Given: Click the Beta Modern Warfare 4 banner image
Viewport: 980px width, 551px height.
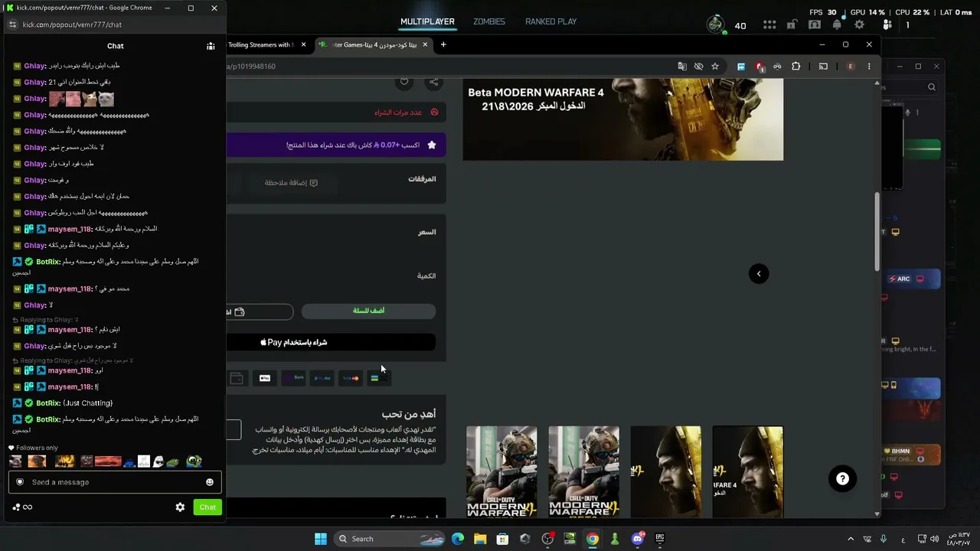Looking at the screenshot, I should 622,119.
